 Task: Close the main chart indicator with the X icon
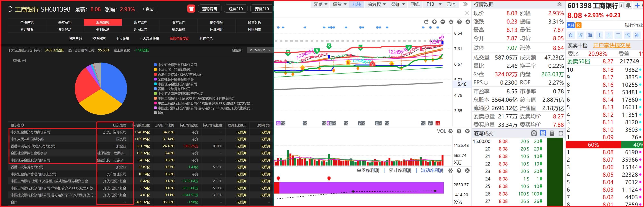click(x=468, y=22)
